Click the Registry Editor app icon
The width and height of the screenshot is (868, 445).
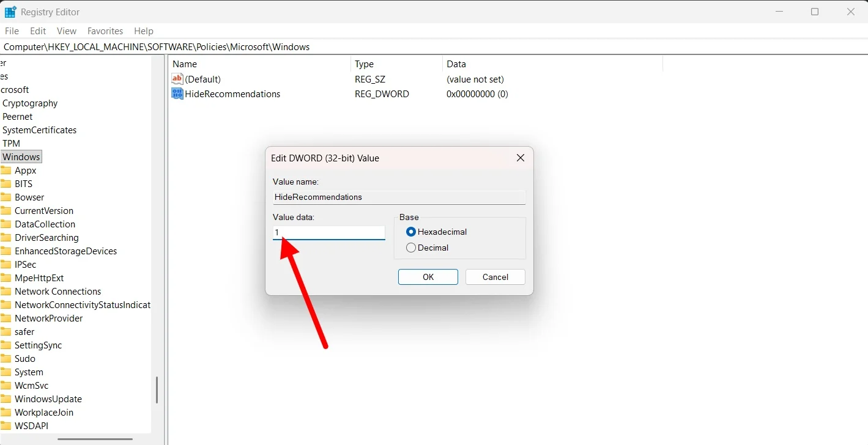click(x=10, y=12)
